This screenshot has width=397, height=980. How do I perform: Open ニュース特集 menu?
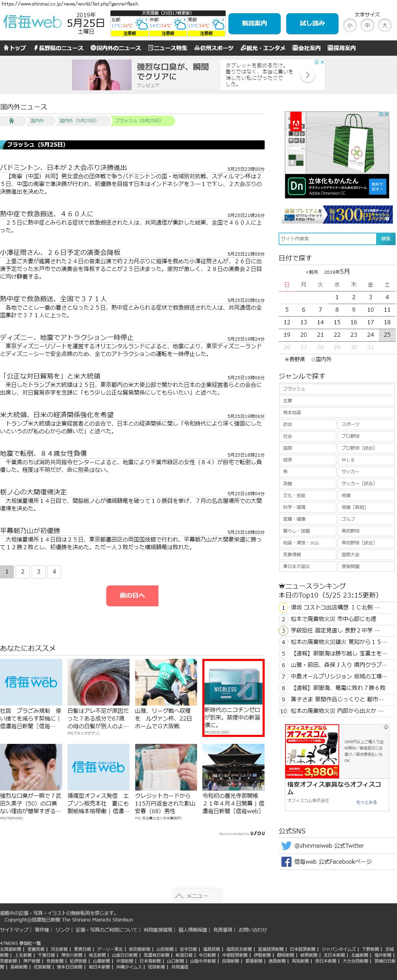pos(168,48)
